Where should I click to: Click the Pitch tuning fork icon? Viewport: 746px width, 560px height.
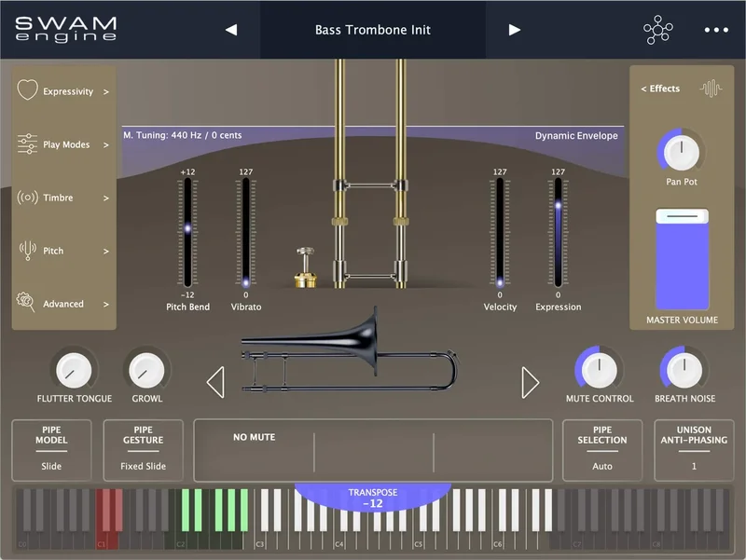pyautogui.click(x=27, y=251)
